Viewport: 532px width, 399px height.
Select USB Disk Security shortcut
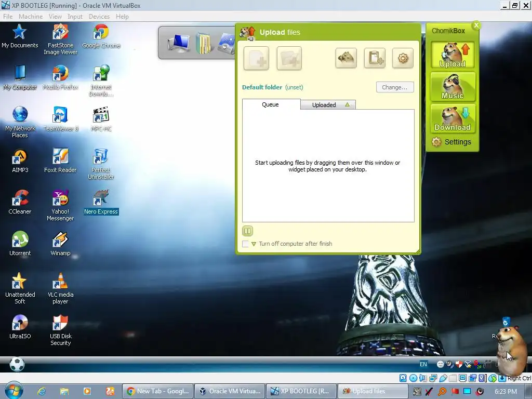coord(60,330)
